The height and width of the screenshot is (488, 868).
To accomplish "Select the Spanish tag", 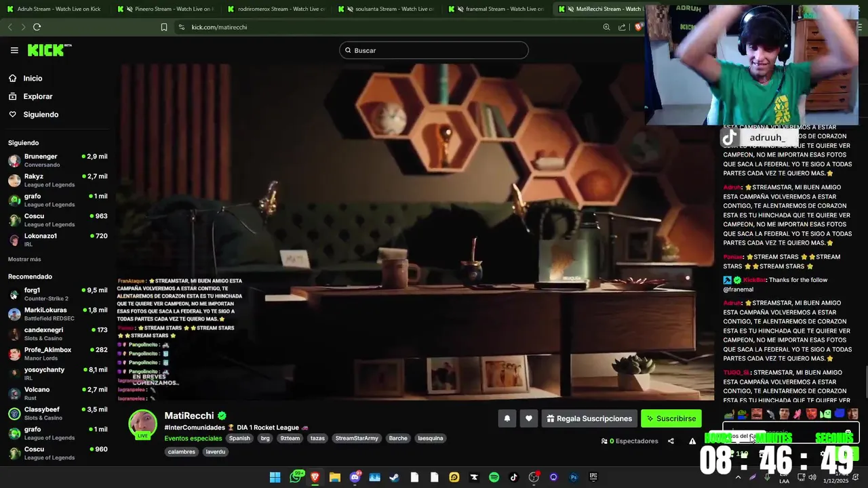I will coord(239,439).
